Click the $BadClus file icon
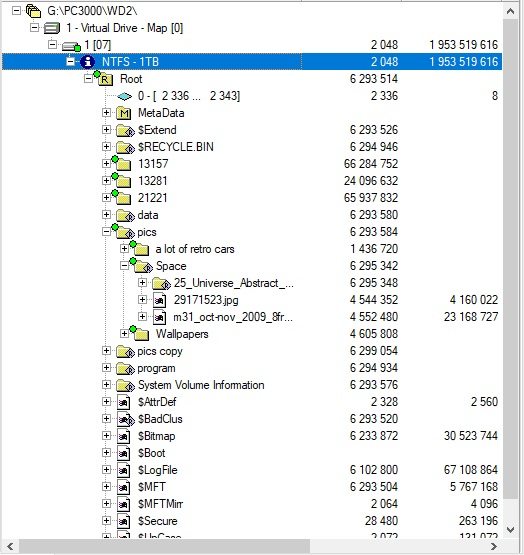This screenshot has height=555, width=524. 126,419
